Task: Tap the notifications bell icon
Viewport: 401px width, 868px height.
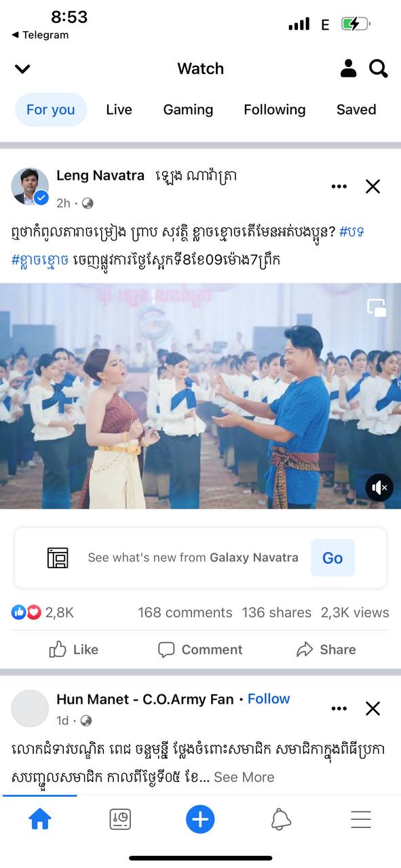Action: click(x=281, y=820)
